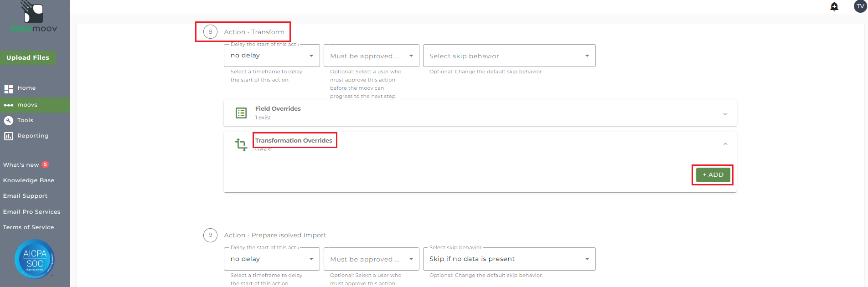Go to moovs in the sidebar
The width and height of the screenshot is (868, 287).
pyautogui.click(x=27, y=105)
